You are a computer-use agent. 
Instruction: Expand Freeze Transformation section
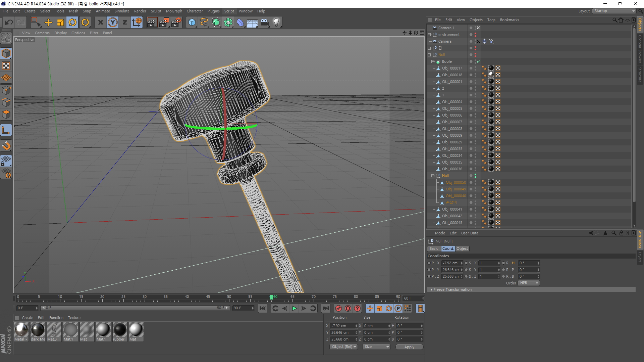coord(432,289)
